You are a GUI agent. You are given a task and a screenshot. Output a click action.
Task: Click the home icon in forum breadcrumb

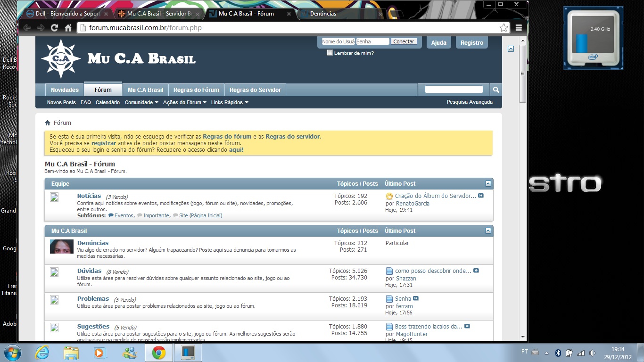coord(48,123)
